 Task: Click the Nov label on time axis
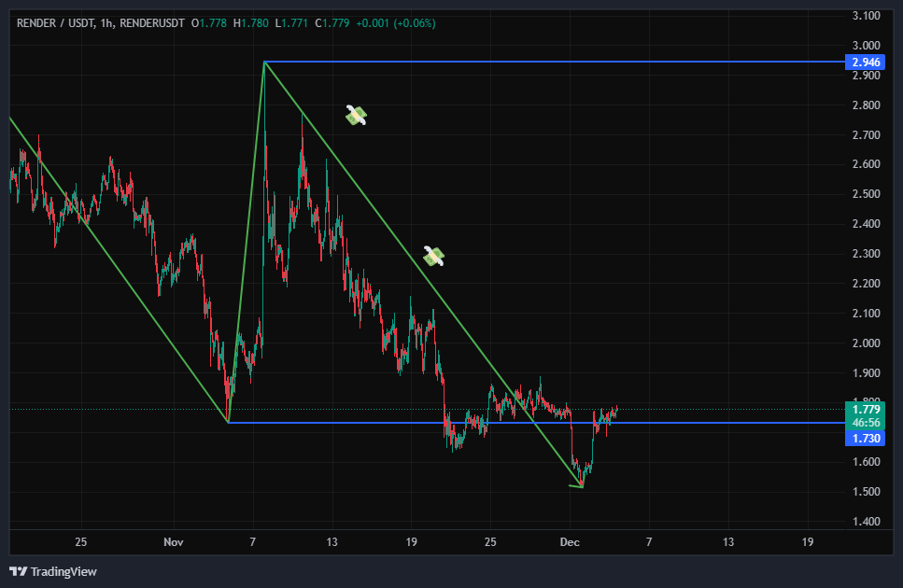click(173, 542)
